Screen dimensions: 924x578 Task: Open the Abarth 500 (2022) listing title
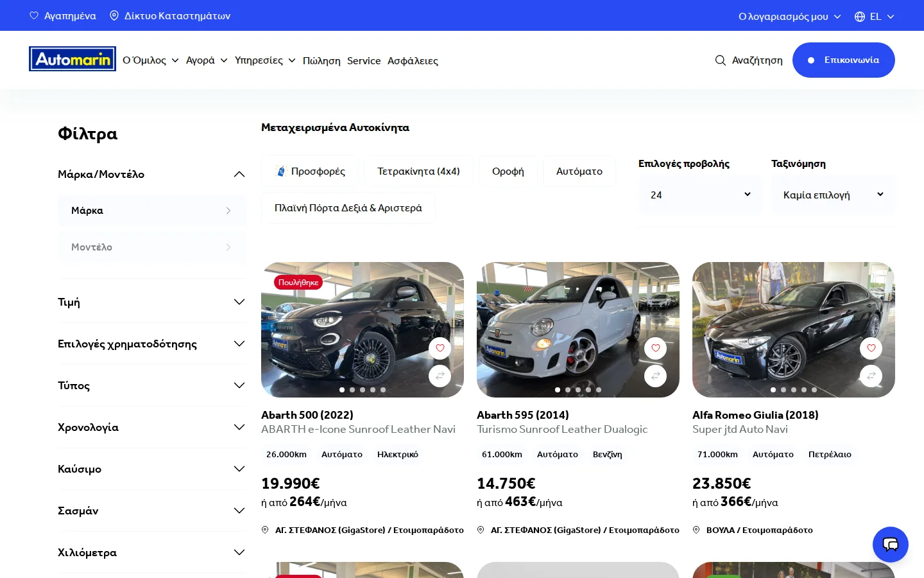(307, 415)
